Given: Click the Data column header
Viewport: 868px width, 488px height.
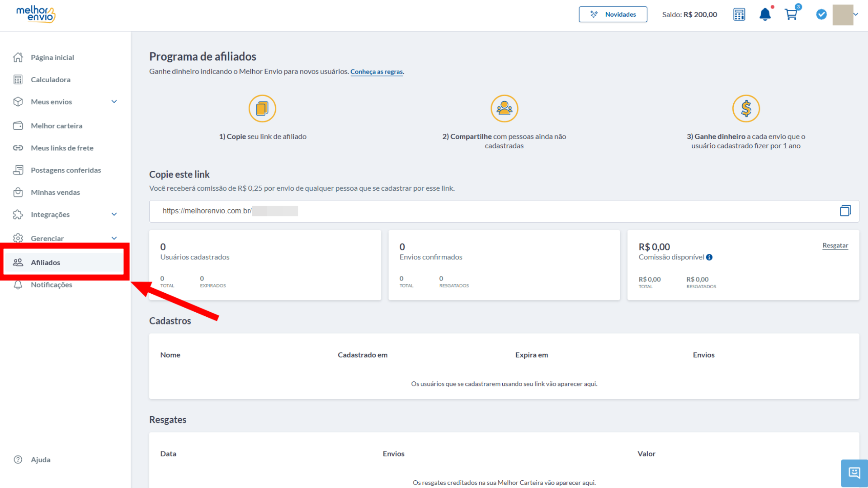Looking at the screenshot, I should 168,454.
